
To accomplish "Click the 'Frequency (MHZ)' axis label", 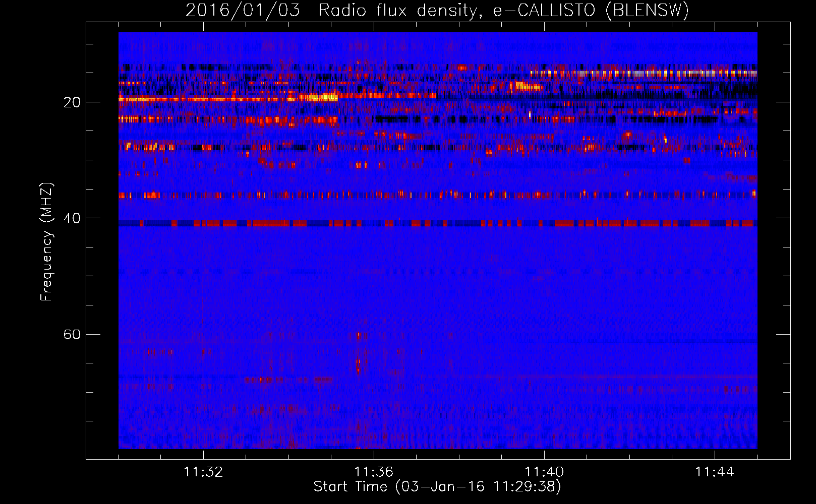I will click(46, 242).
